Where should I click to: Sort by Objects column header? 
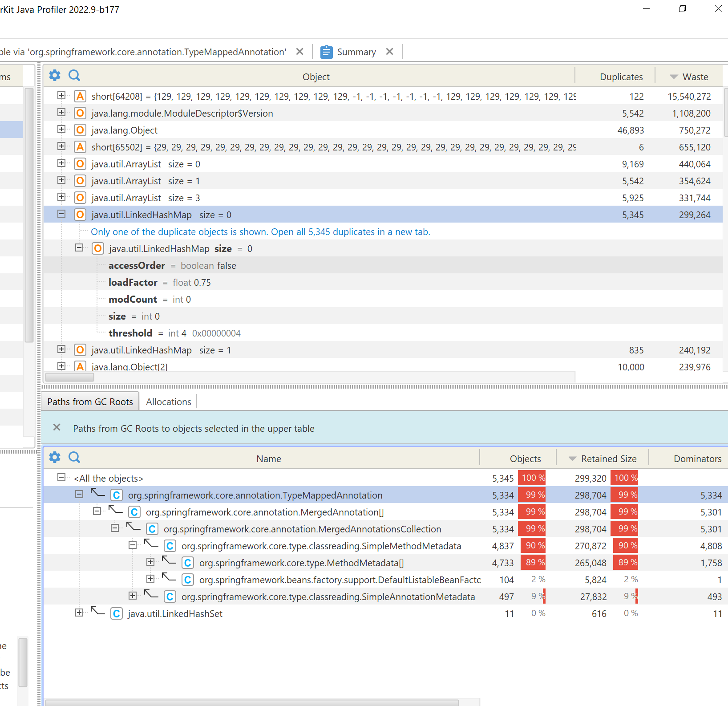coord(518,458)
